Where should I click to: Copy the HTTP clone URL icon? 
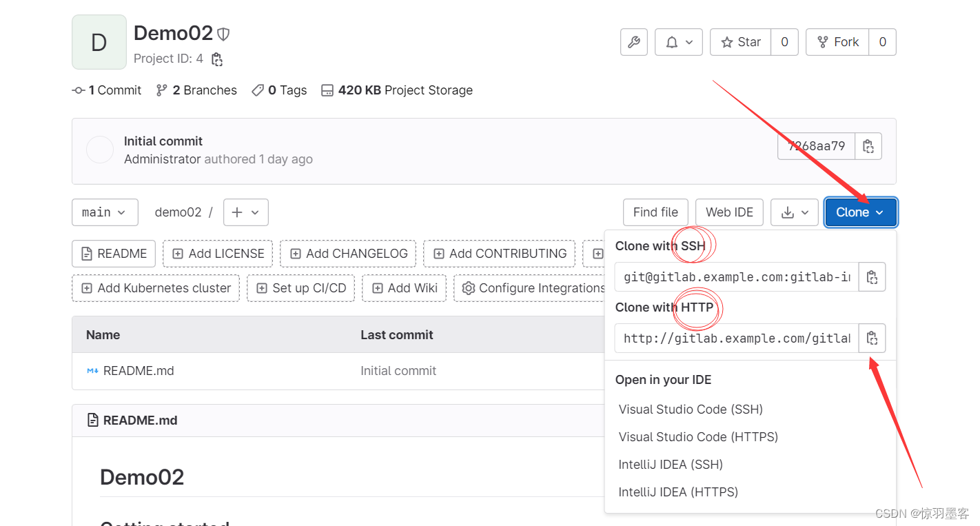872,338
